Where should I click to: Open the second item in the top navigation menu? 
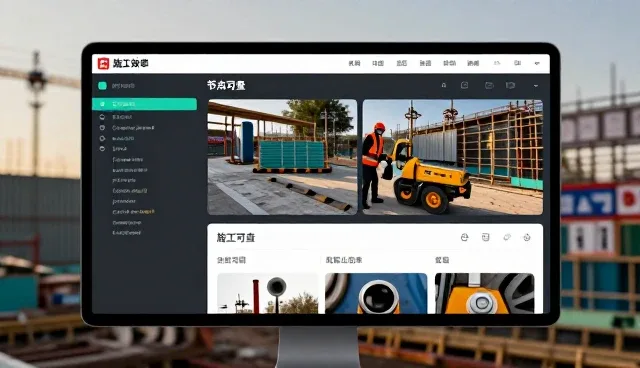click(378, 63)
